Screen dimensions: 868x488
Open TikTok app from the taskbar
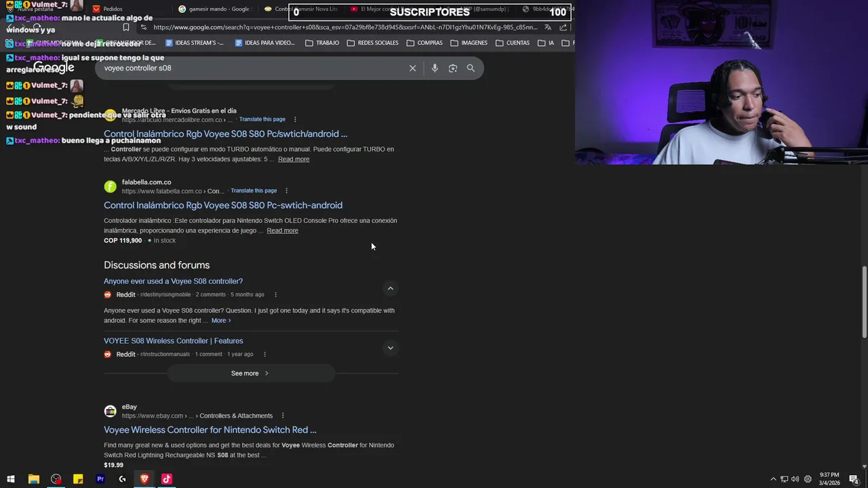point(167,479)
